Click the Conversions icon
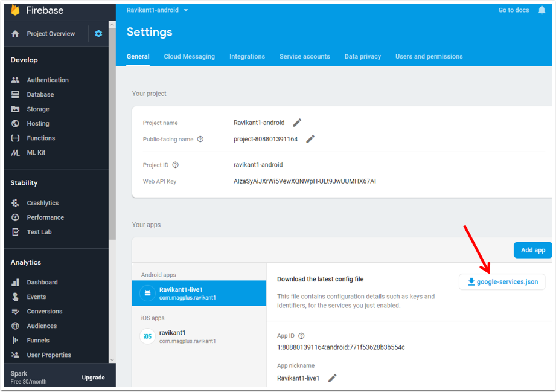This screenshot has width=556, height=392. [x=15, y=312]
